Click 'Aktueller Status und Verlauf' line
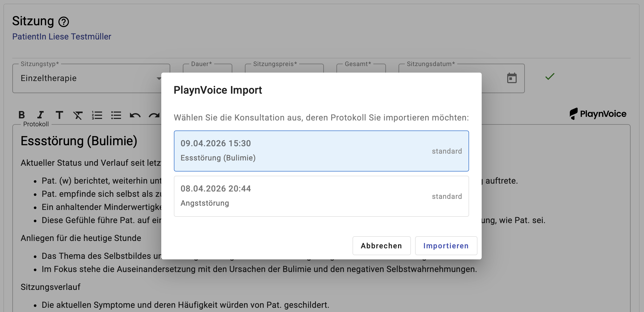This screenshot has height=312, width=644. pos(91,163)
